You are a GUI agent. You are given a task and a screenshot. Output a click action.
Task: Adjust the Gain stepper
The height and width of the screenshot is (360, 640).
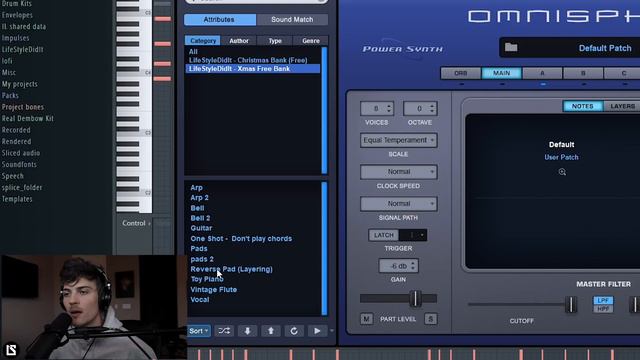point(398,266)
